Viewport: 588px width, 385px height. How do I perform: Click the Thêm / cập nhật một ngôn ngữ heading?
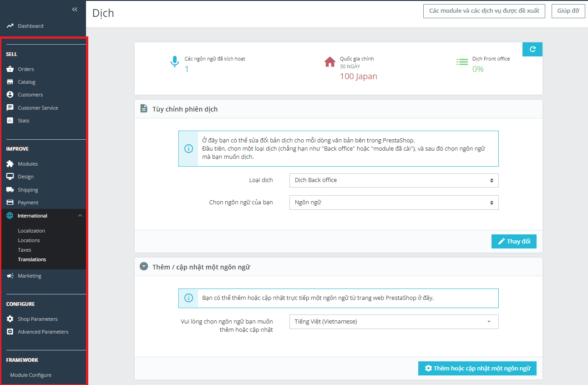(201, 267)
